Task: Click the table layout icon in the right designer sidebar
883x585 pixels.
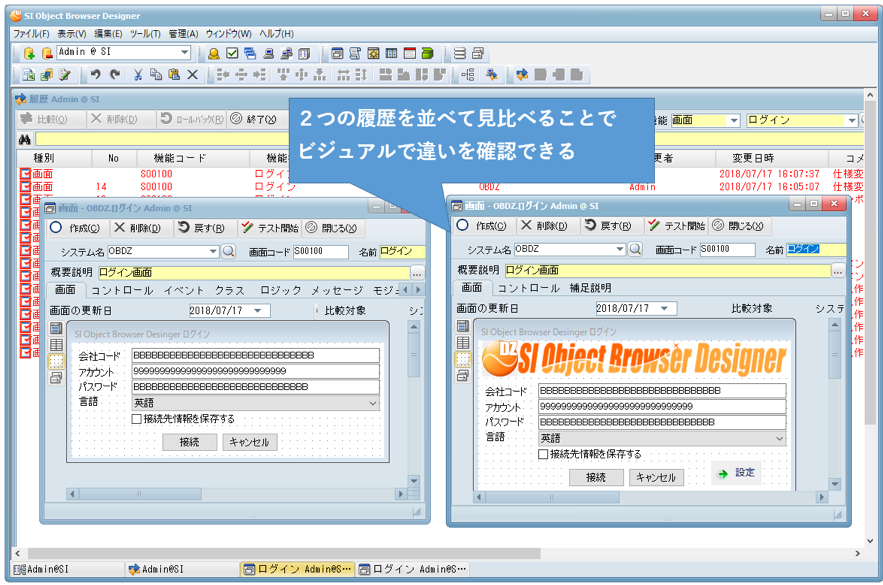Action: tap(462, 343)
